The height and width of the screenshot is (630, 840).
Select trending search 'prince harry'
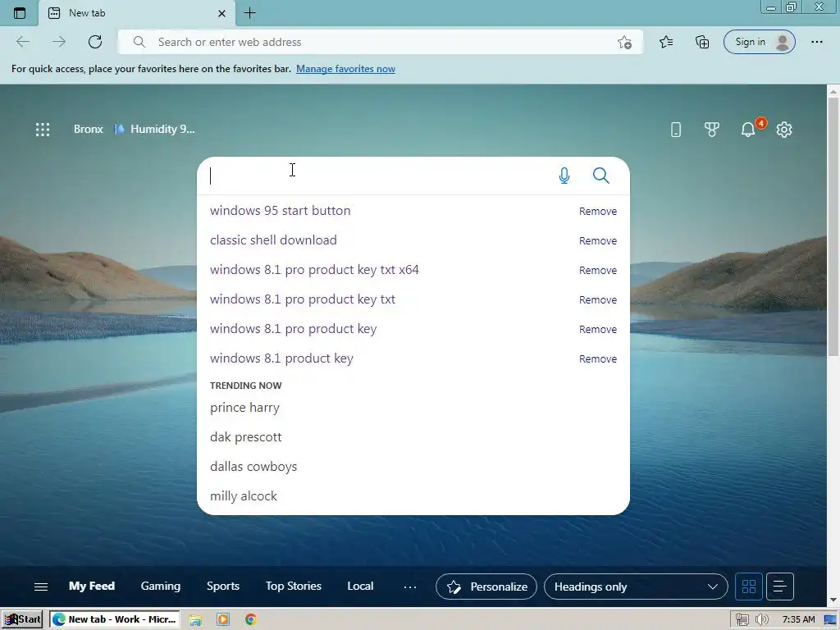(x=244, y=408)
